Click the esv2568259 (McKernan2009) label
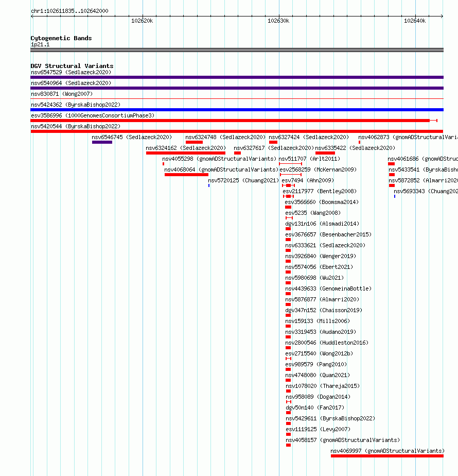This screenshot has height=476, width=458. point(318,169)
